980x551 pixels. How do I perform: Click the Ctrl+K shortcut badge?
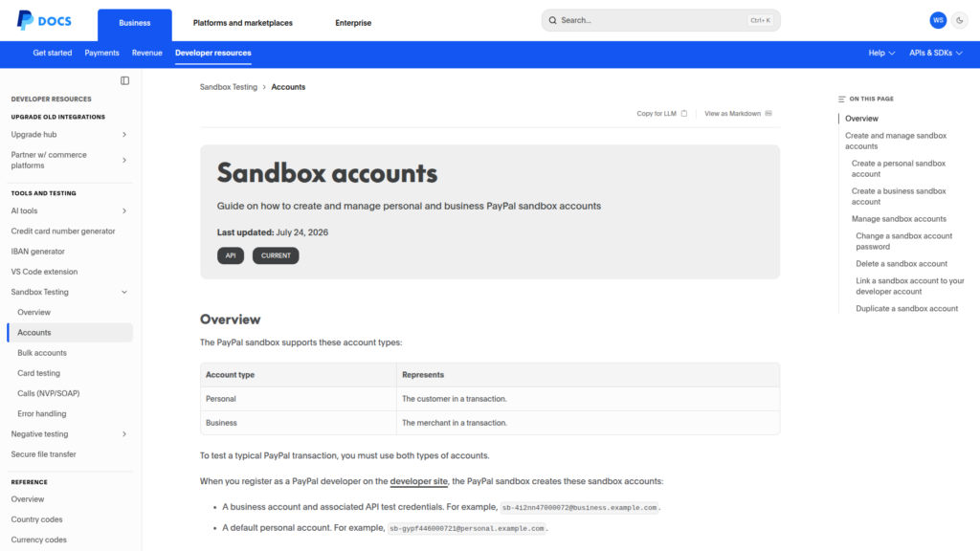click(760, 21)
